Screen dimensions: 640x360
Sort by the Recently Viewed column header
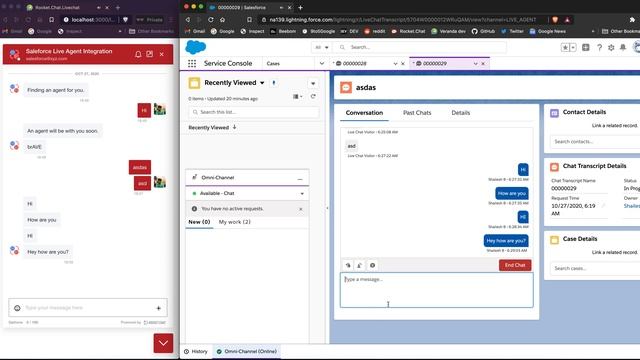click(x=212, y=127)
